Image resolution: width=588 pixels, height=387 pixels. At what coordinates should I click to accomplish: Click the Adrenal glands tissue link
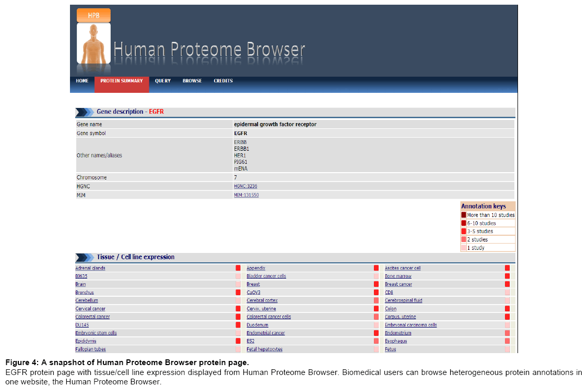coord(90,268)
